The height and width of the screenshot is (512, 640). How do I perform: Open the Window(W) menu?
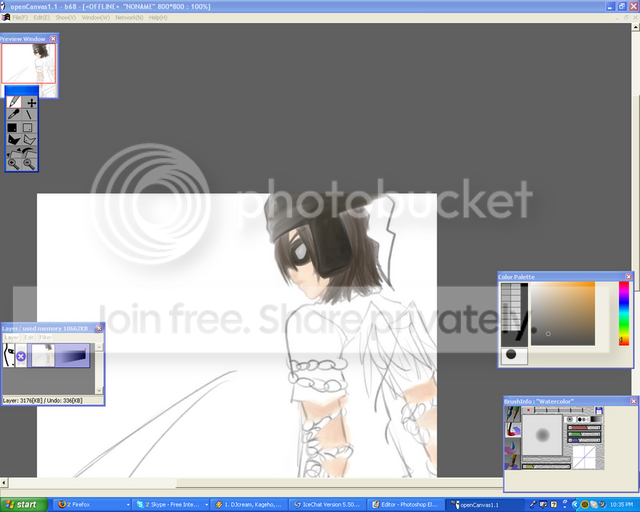[96, 18]
